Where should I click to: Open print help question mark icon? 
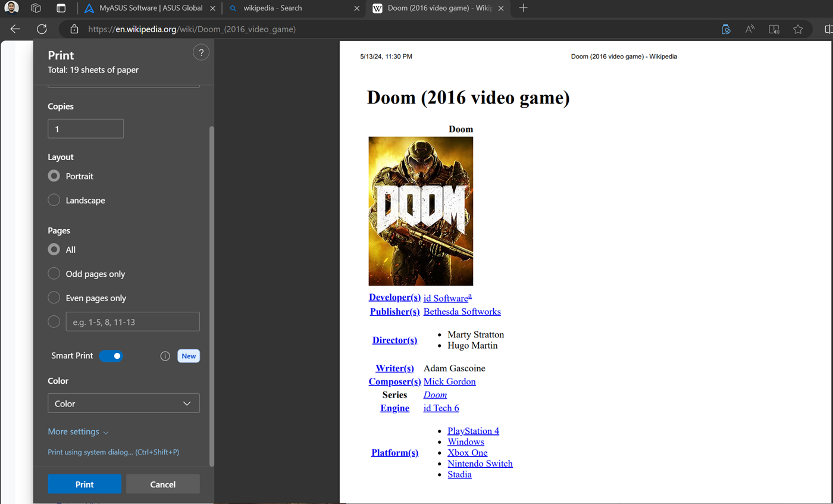[201, 53]
